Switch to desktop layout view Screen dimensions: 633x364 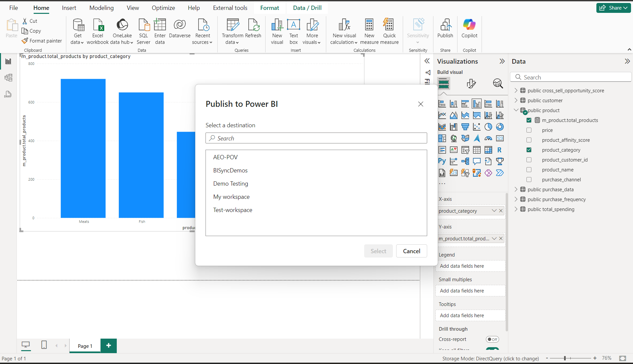[x=26, y=345]
